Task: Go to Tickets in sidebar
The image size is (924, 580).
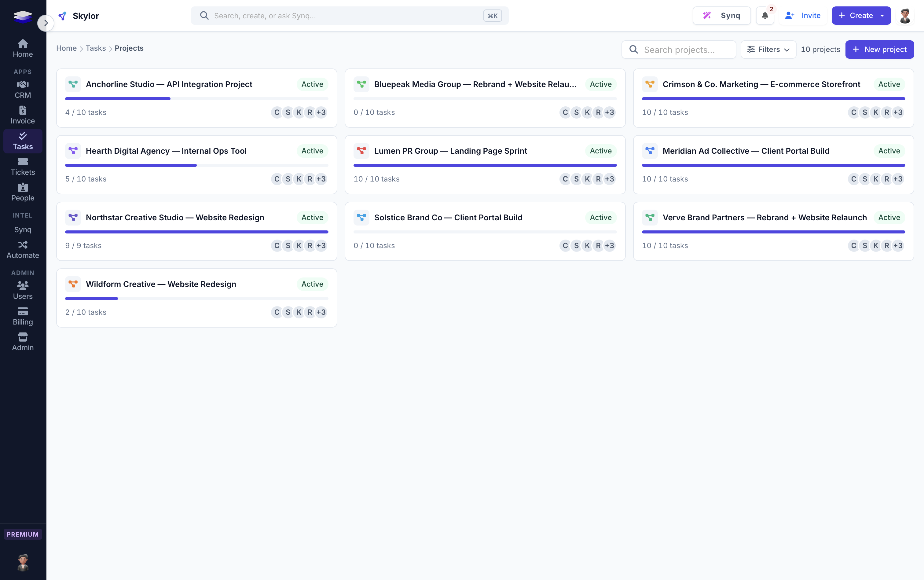Action: pyautogui.click(x=23, y=167)
